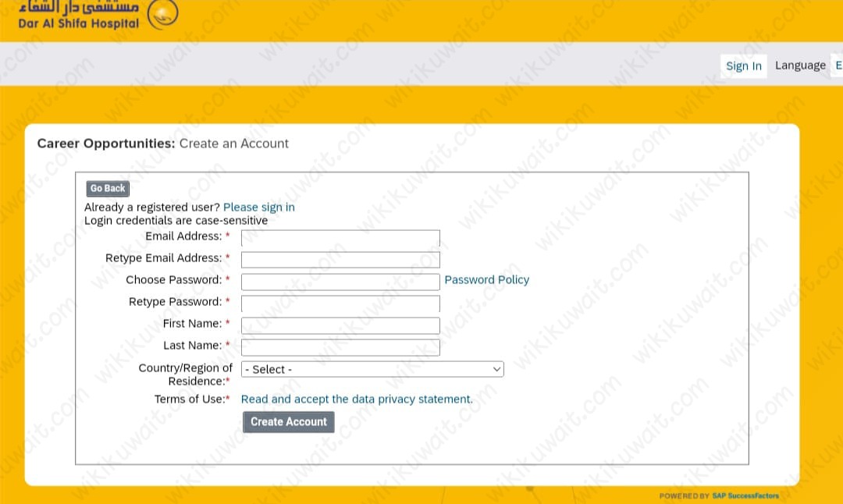
Task: Open the Password Policy link
Action: [486, 280]
